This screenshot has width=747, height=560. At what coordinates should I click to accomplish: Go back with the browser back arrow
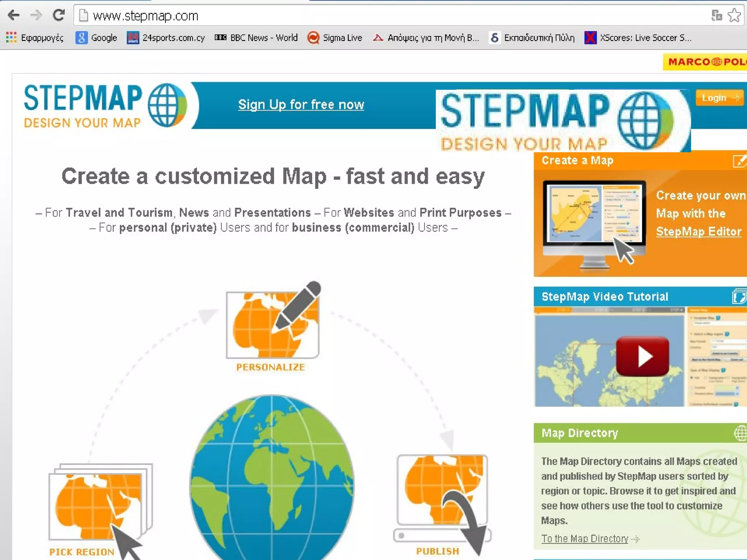tap(14, 15)
